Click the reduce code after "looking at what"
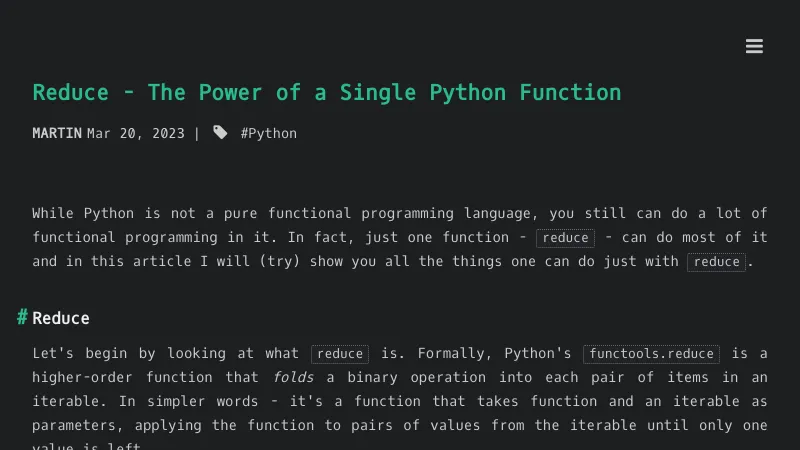Viewport: 800px width, 450px height. (340, 354)
